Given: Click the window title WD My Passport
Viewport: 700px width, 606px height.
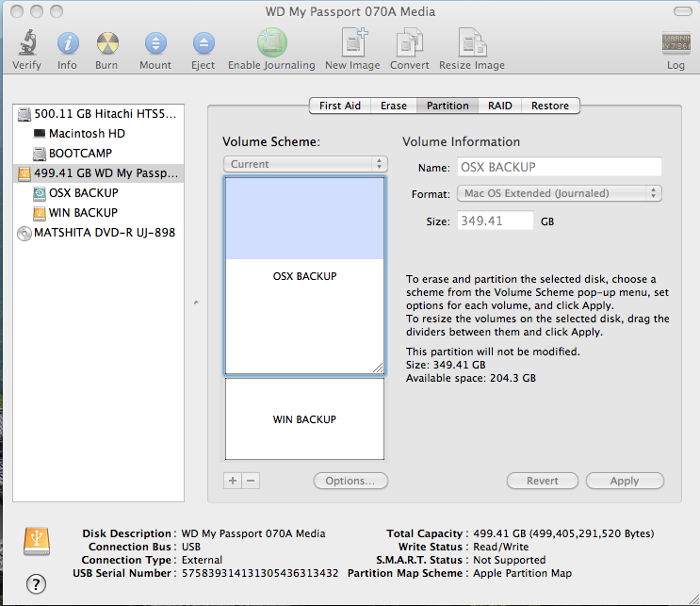Looking at the screenshot, I should click(350, 11).
